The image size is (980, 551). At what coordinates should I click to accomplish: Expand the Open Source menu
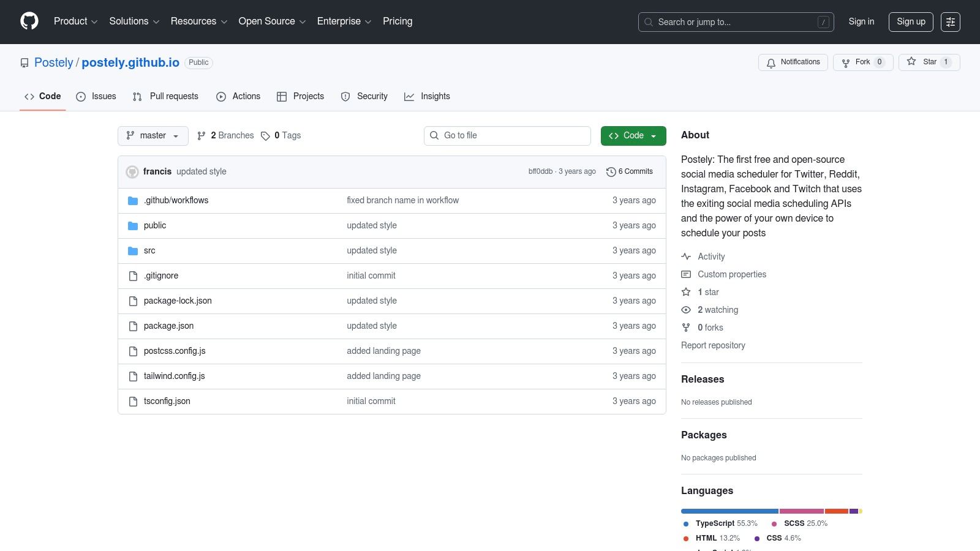[x=272, y=21]
